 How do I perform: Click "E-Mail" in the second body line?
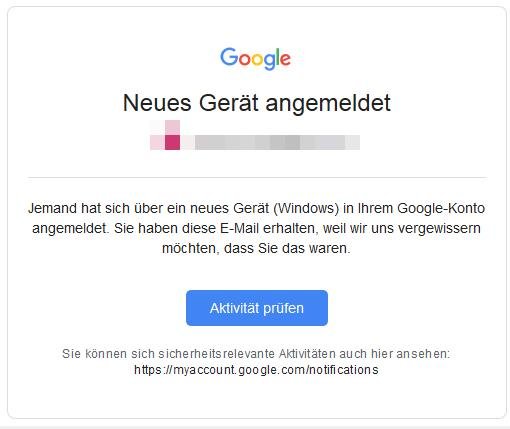pyautogui.click(x=239, y=228)
